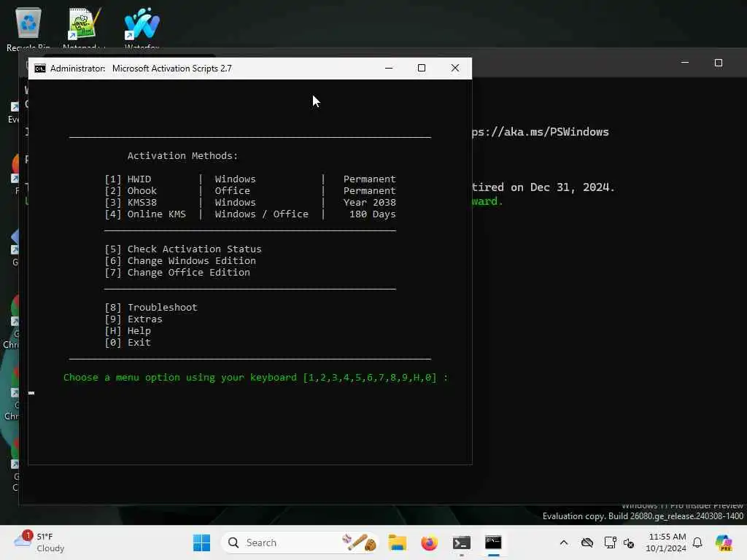Click the aka.ms/PSWindows URL in PowerShell window

pos(541,132)
